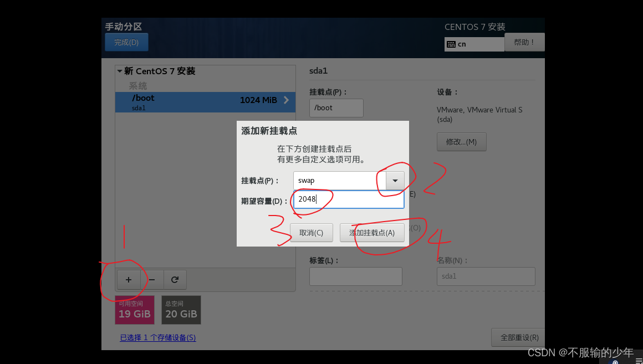This screenshot has height=364, width=643.
Task: Click the sda1 heading on right panel
Action: (x=318, y=71)
